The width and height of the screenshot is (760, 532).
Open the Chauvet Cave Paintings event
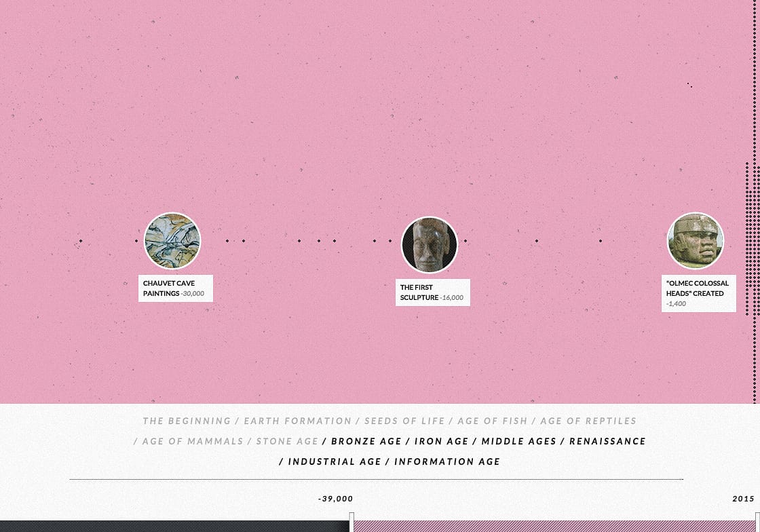coord(172,241)
